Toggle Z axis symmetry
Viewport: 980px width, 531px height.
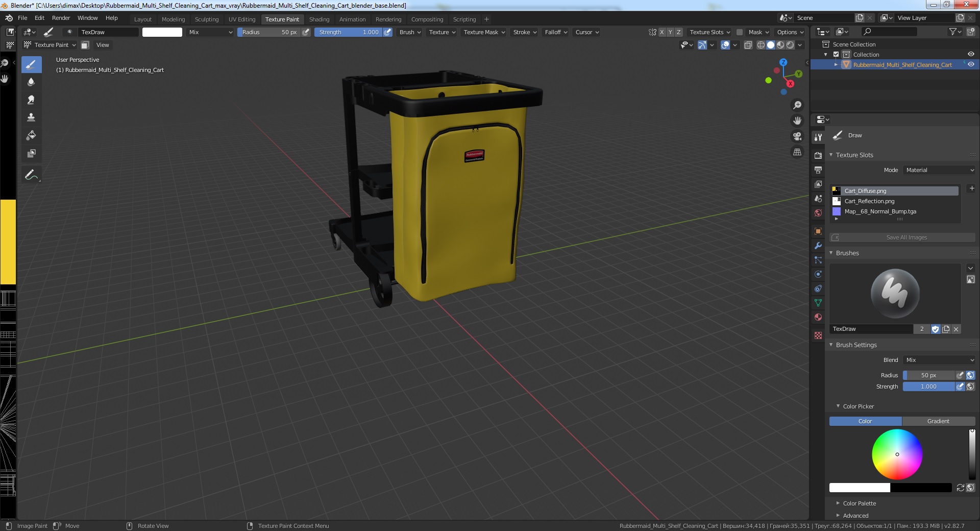click(x=679, y=32)
